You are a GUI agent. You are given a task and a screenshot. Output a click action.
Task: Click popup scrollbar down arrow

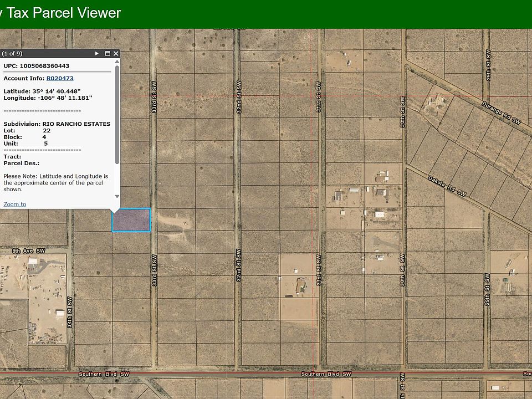tap(117, 196)
